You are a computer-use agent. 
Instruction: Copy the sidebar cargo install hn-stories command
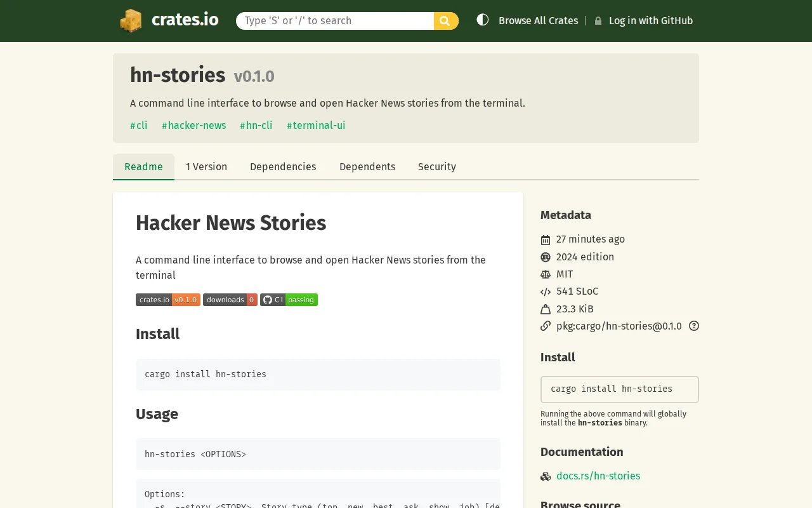pos(620,389)
